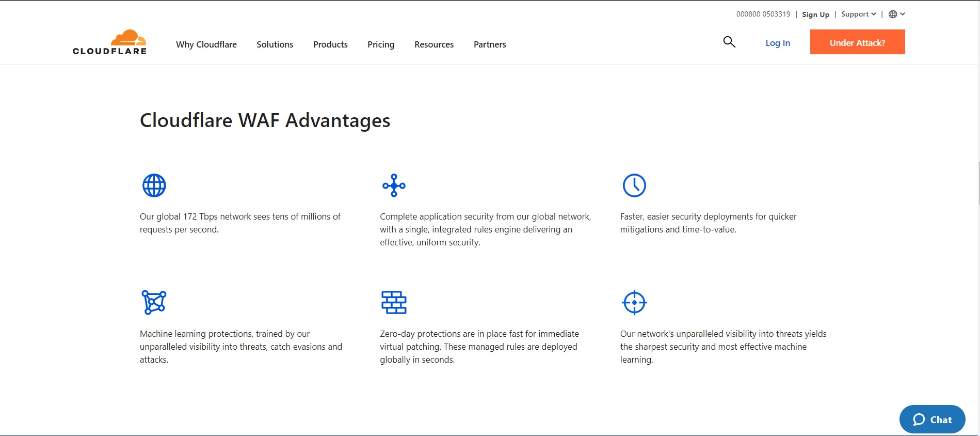
Task: Open the Why Cloudflare menu
Action: pos(206,44)
